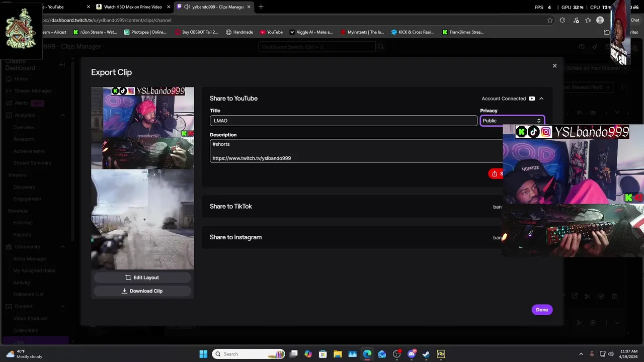Viewport: 644px width, 362px height.
Task: Open the Windows Start menu
Action: pos(203,354)
